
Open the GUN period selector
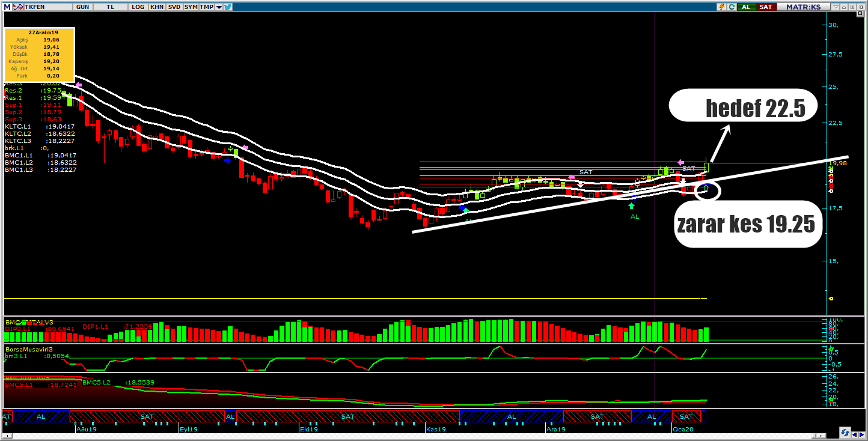[x=82, y=7]
